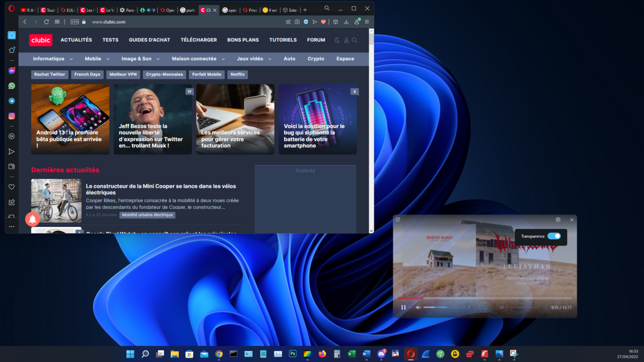Screen dimensions: 644x362
Task: Reload the clubic.com page
Action: (46, 22)
